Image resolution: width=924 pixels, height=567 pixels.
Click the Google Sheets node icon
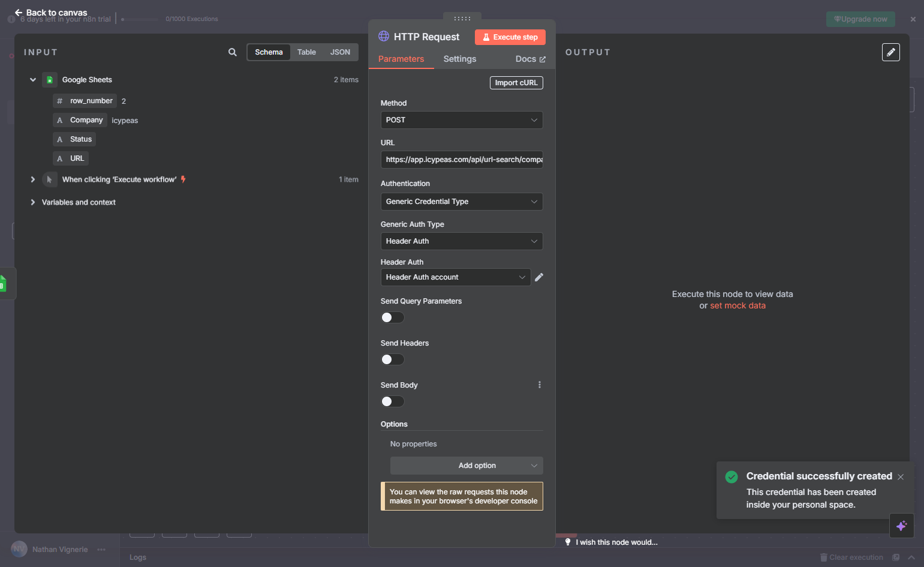pos(50,80)
